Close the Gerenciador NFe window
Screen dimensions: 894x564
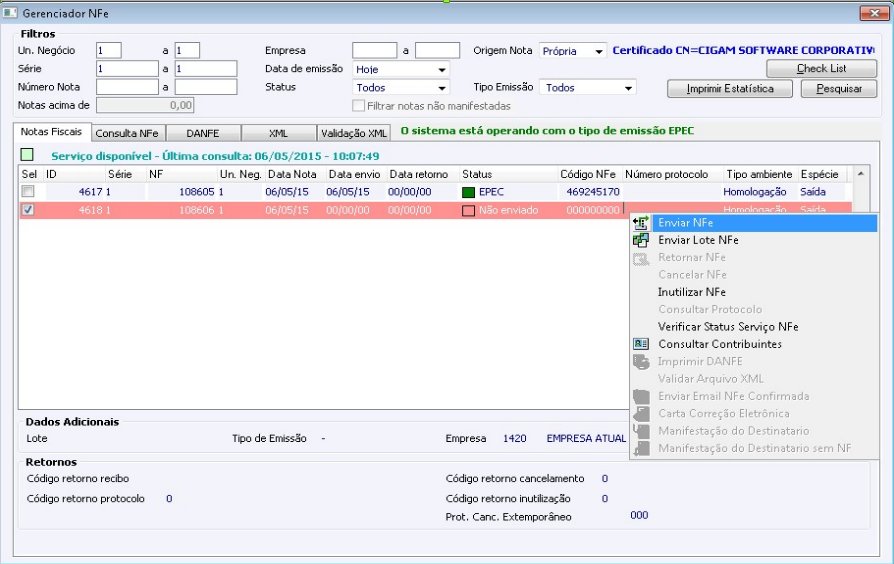874,13
